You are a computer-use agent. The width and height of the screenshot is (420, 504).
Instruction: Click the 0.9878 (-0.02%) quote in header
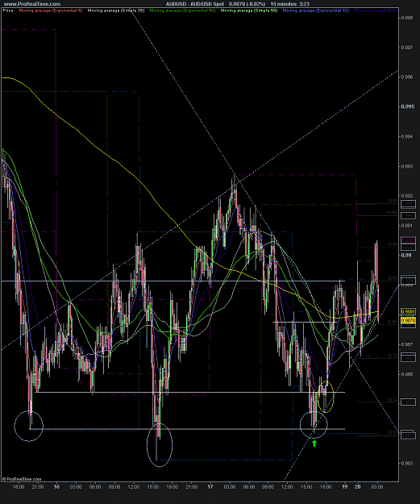pyautogui.click(x=247, y=4)
